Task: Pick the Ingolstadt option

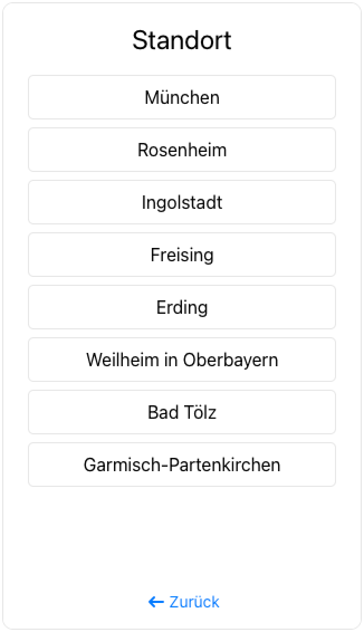Action: [x=182, y=203]
